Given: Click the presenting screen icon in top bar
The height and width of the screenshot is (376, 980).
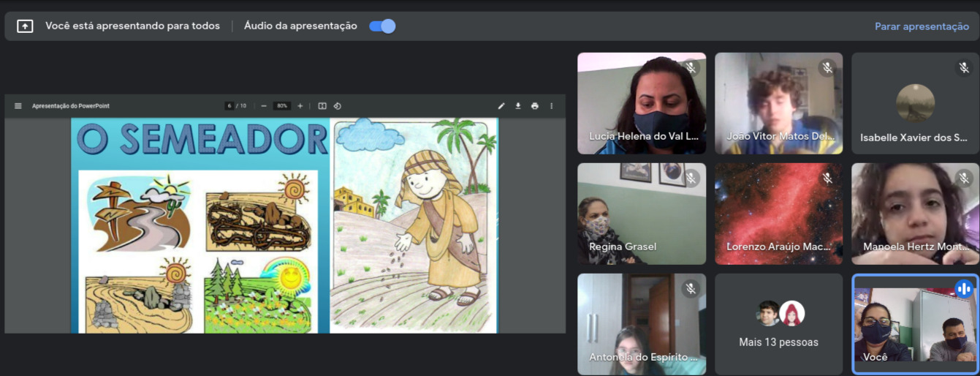Looking at the screenshot, I should (25, 26).
